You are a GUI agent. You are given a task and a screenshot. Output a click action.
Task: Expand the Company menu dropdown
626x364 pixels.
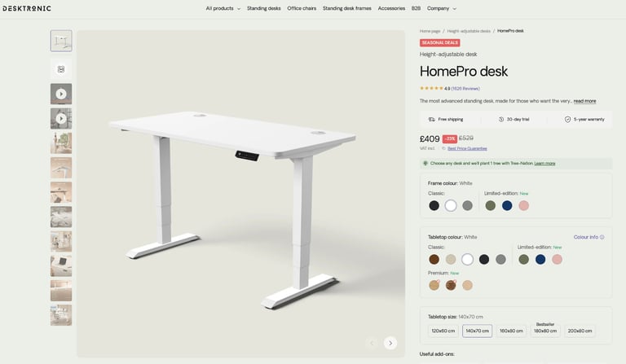coord(441,8)
